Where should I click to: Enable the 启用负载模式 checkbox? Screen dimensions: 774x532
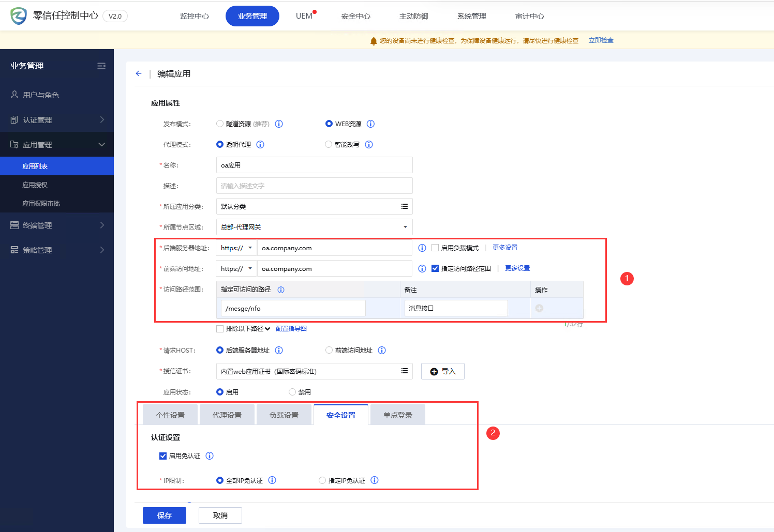[x=435, y=248]
